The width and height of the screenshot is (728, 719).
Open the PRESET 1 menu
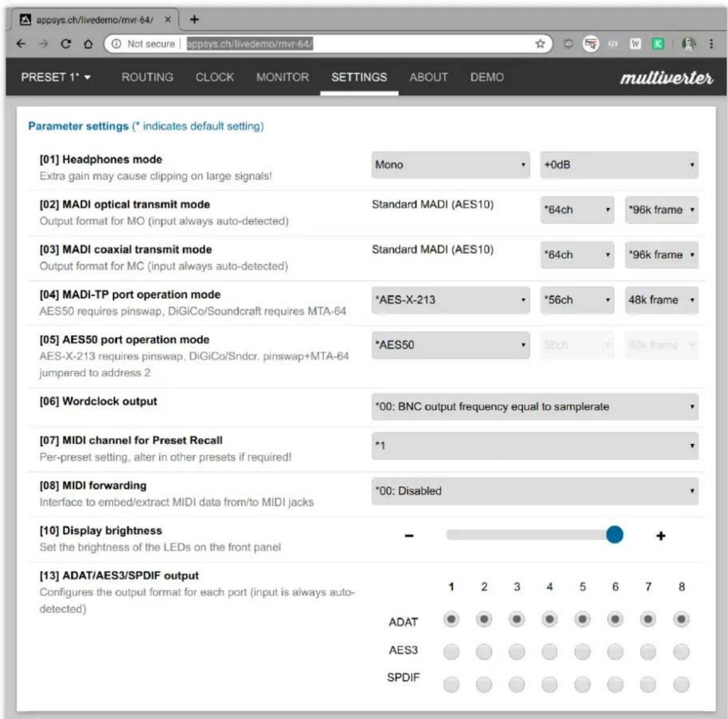click(55, 77)
